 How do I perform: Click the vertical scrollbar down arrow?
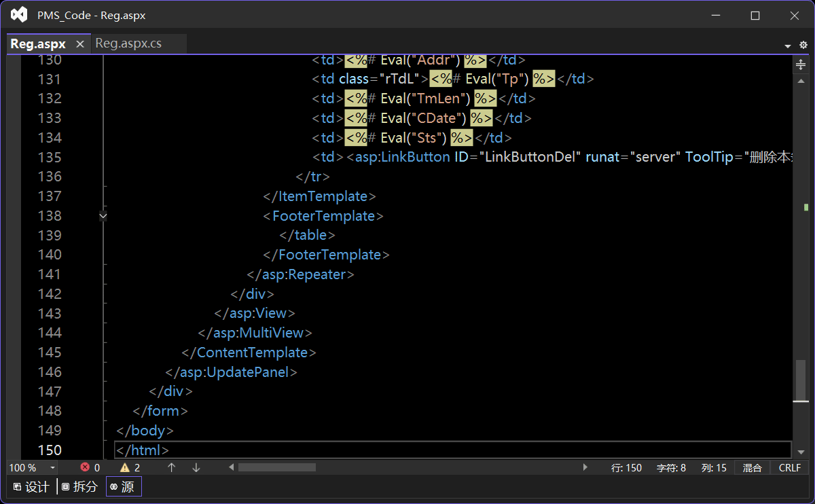pos(801,452)
